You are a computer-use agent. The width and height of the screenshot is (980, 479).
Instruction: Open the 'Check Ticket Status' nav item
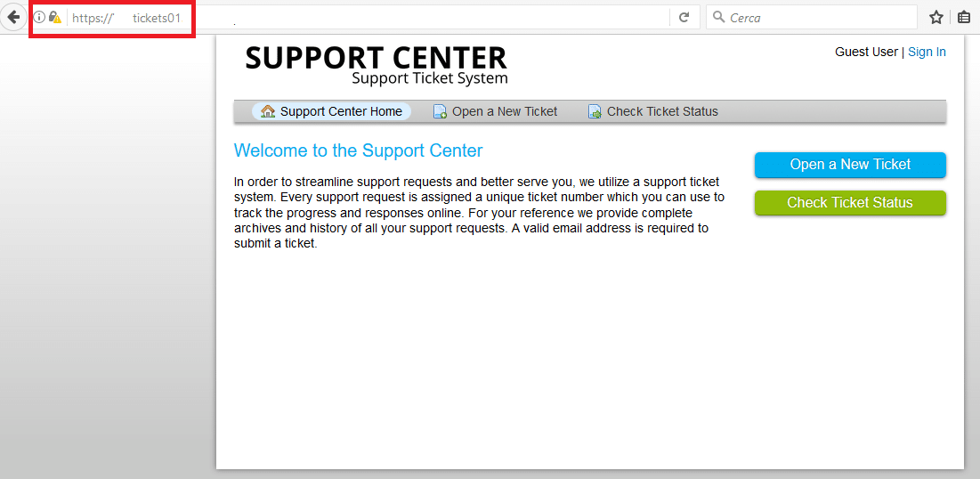(653, 111)
